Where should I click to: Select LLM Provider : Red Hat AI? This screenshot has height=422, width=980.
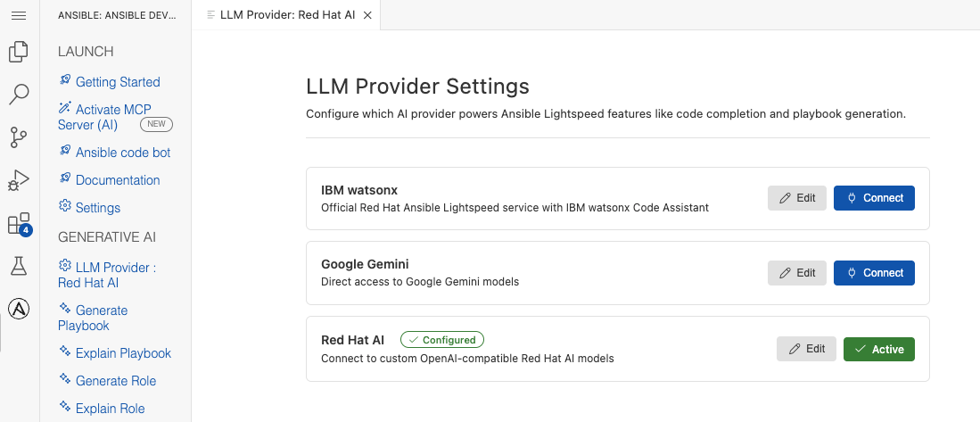(x=107, y=275)
